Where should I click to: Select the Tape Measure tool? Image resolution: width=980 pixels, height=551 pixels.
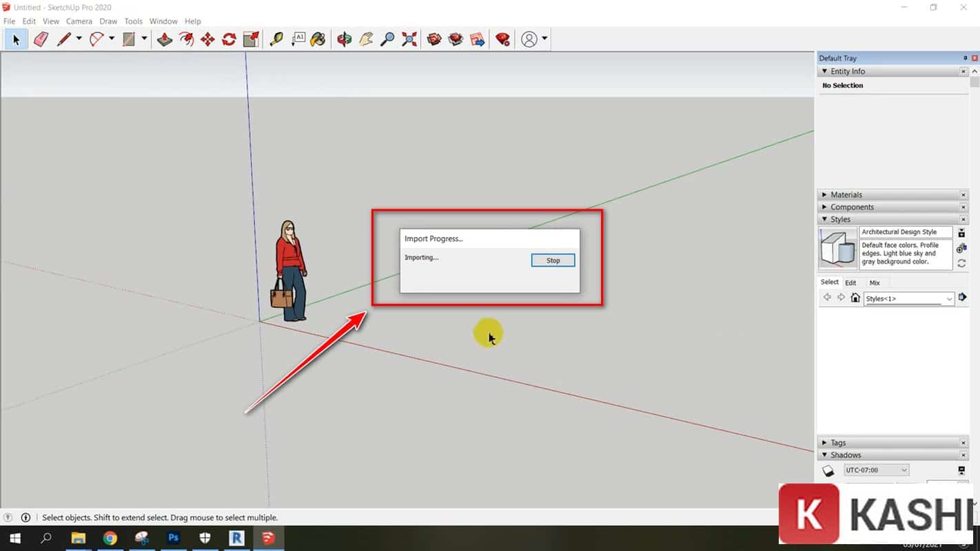click(276, 39)
